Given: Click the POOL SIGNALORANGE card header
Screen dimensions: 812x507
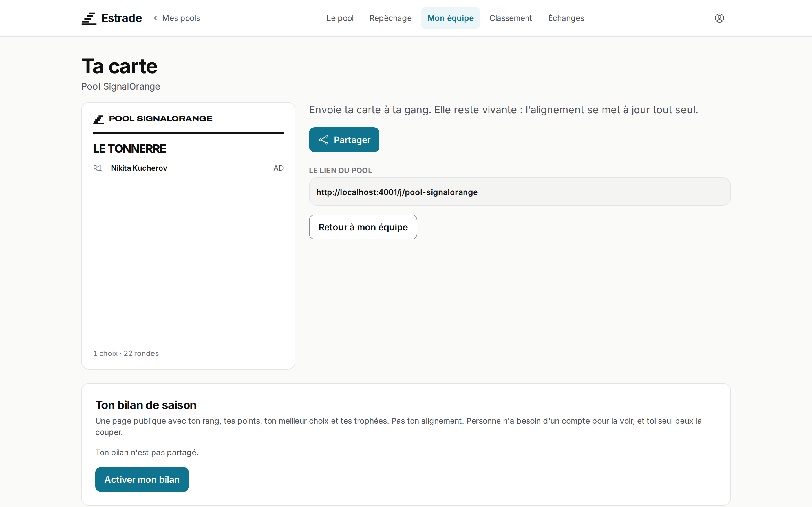Looking at the screenshot, I should point(160,119).
